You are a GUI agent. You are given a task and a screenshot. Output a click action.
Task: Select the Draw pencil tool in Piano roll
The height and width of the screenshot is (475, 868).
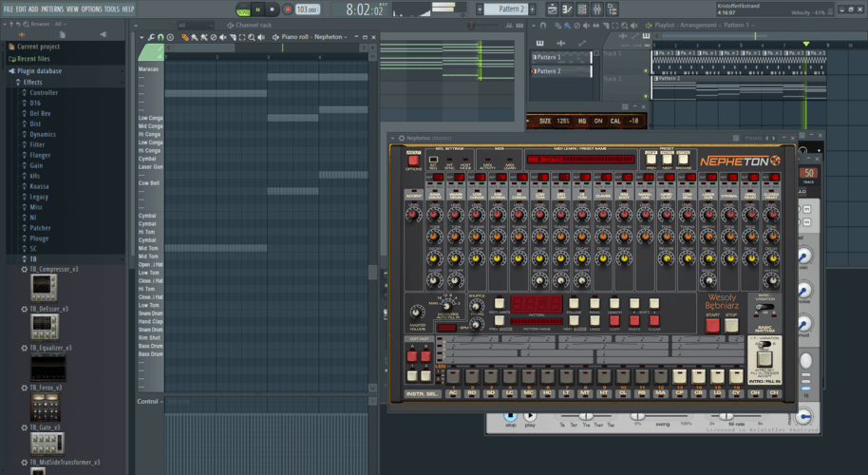tap(185, 37)
